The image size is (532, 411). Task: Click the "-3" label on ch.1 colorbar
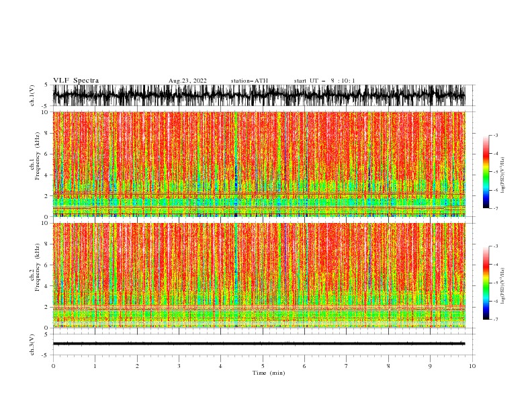tap(495, 135)
